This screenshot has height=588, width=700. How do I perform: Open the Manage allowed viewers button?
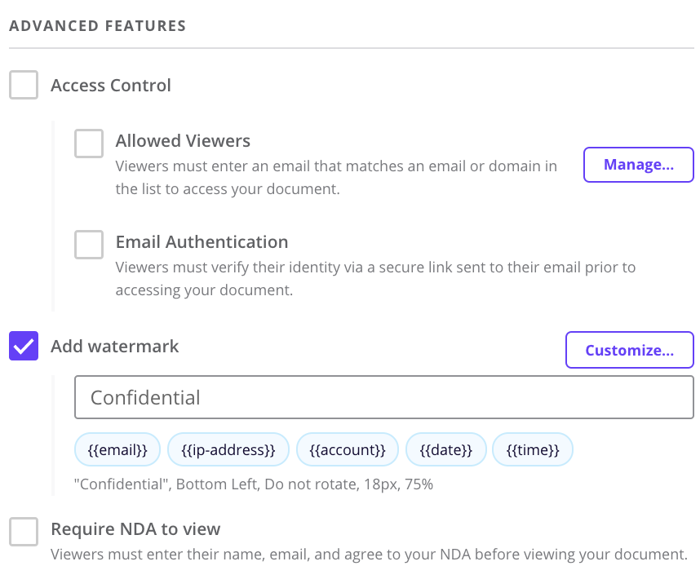(x=638, y=165)
